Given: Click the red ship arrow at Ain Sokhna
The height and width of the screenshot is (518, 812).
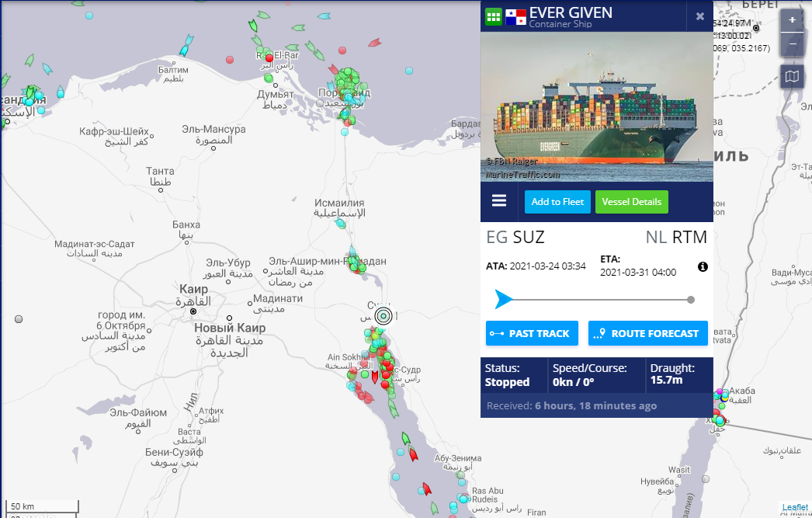Looking at the screenshot, I should (x=375, y=377).
